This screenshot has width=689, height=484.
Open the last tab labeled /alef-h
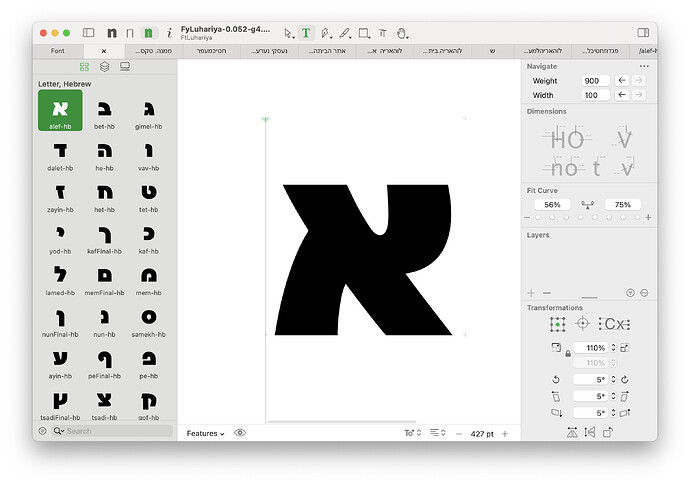pos(647,51)
